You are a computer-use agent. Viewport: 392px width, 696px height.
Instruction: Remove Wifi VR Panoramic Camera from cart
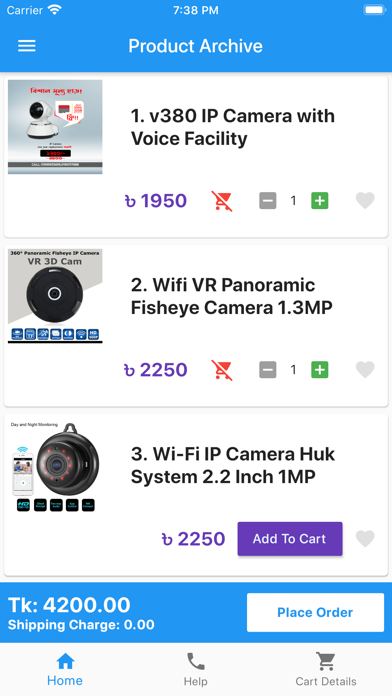(222, 370)
